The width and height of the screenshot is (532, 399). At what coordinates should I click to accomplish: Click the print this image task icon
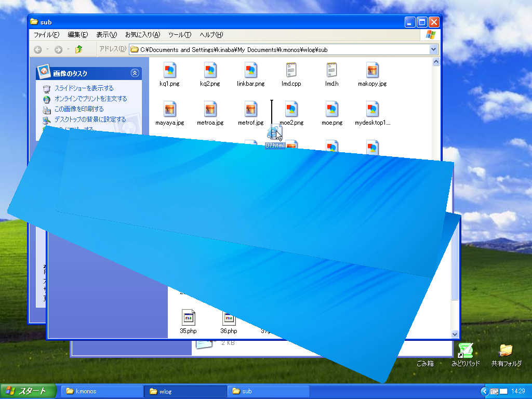46,110
